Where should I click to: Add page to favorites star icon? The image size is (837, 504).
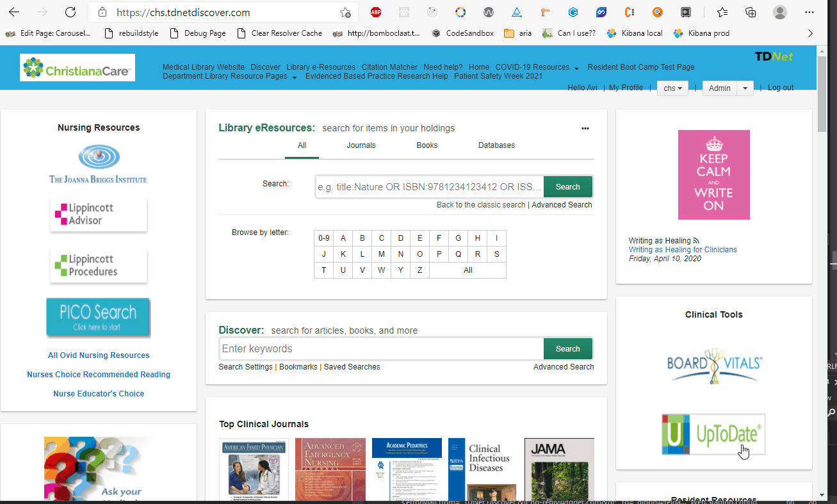click(345, 12)
